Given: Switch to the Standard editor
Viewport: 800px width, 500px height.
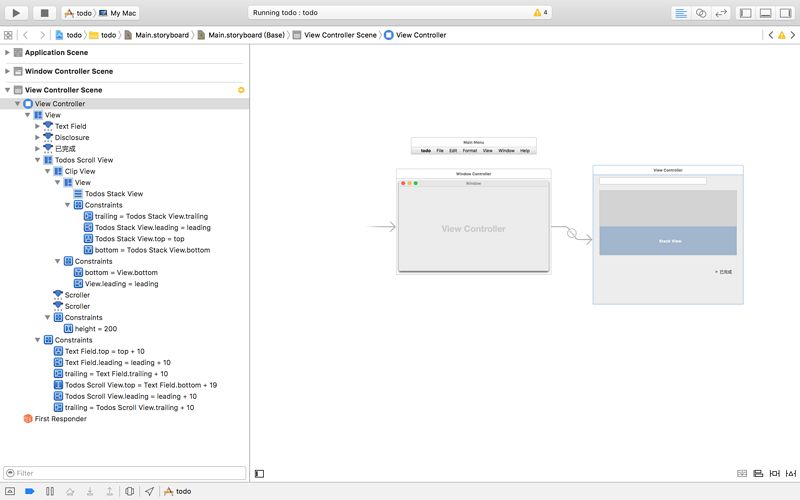Looking at the screenshot, I should tap(681, 13).
